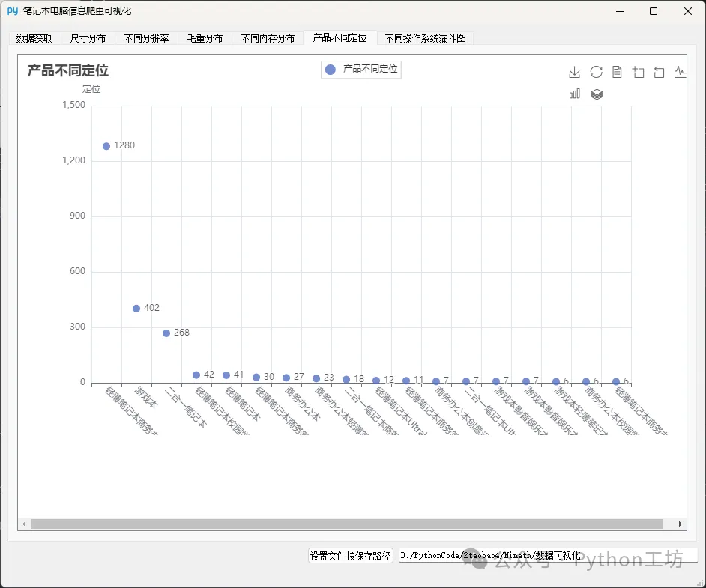Click the data point labeled 23
The image size is (706, 588).
click(x=316, y=379)
